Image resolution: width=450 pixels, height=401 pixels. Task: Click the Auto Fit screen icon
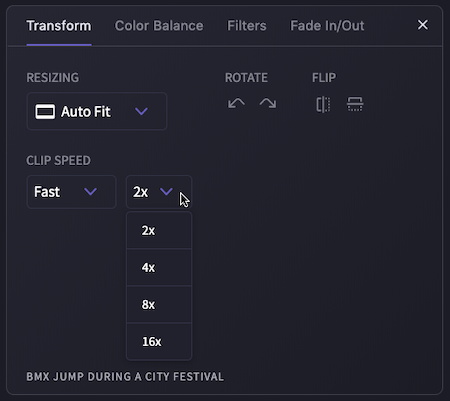(x=45, y=112)
